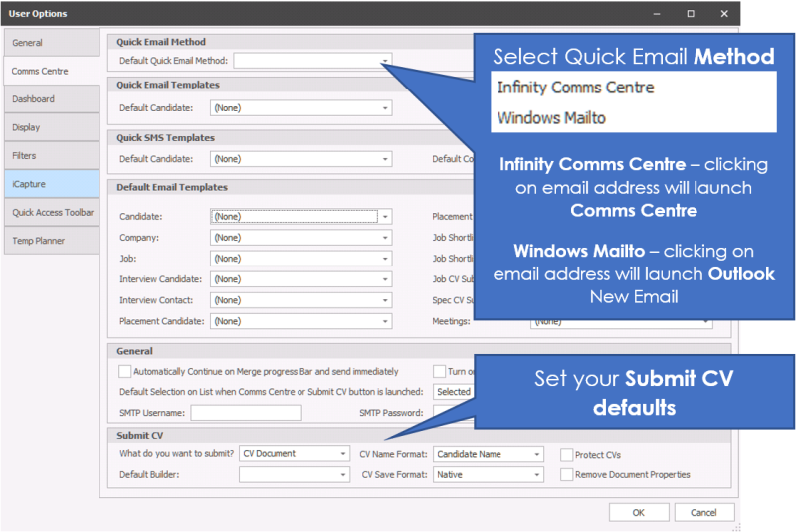
Task: Click the OK button
Action: point(638,512)
